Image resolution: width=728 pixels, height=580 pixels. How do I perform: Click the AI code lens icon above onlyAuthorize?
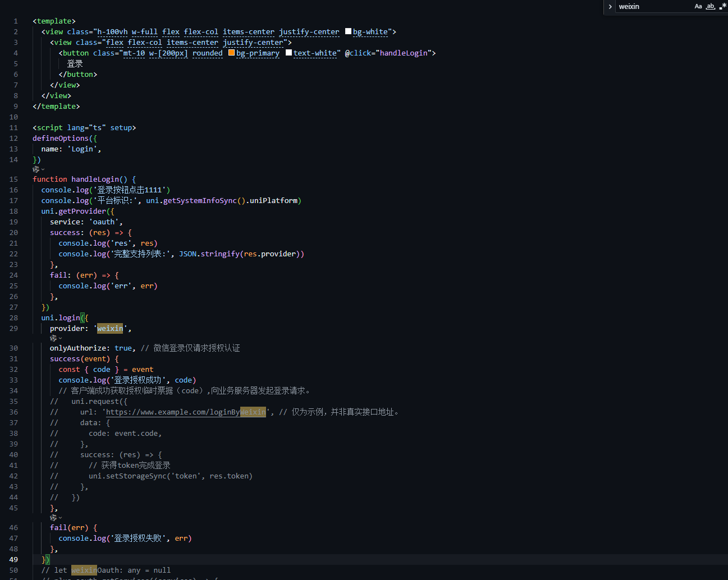[x=53, y=338]
